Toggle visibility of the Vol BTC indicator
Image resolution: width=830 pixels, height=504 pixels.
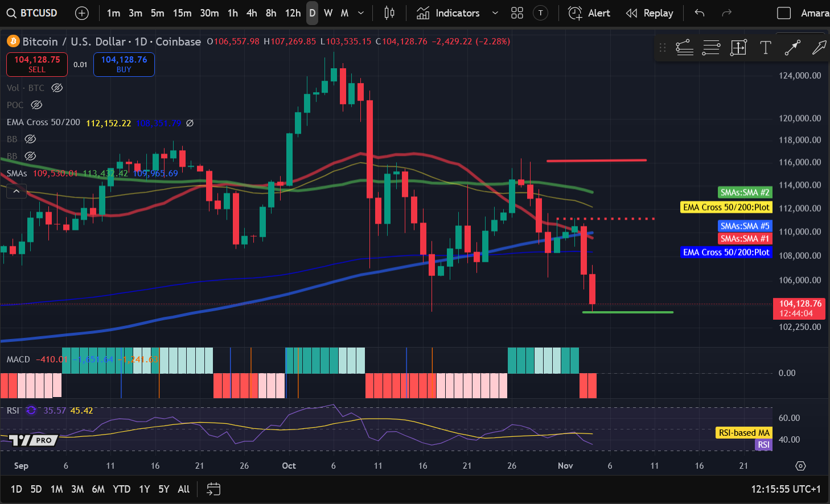pyautogui.click(x=56, y=88)
